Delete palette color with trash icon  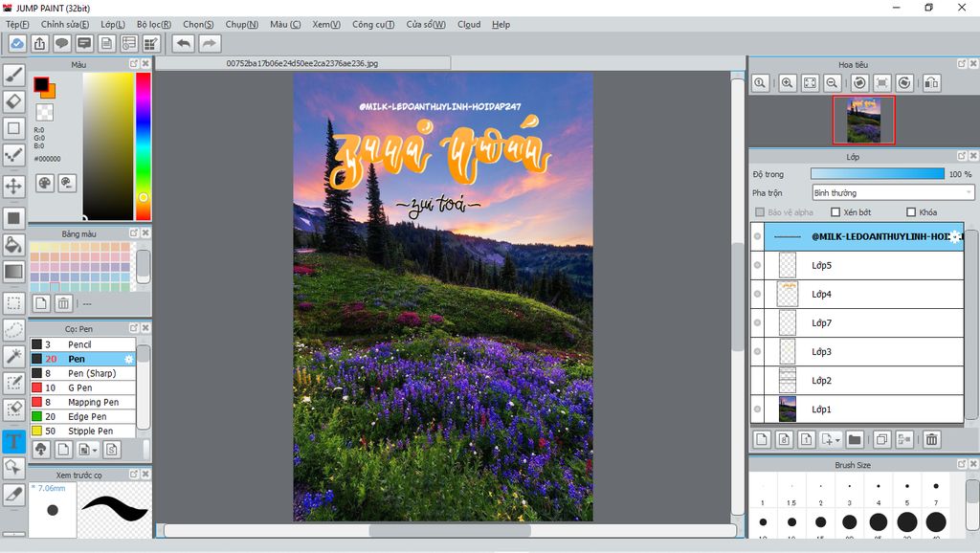tap(63, 303)
